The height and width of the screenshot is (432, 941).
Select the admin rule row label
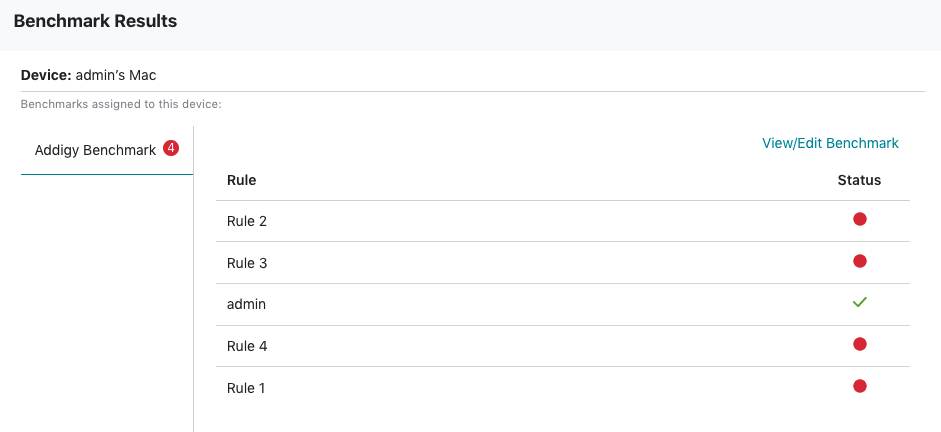pos(246,304)
